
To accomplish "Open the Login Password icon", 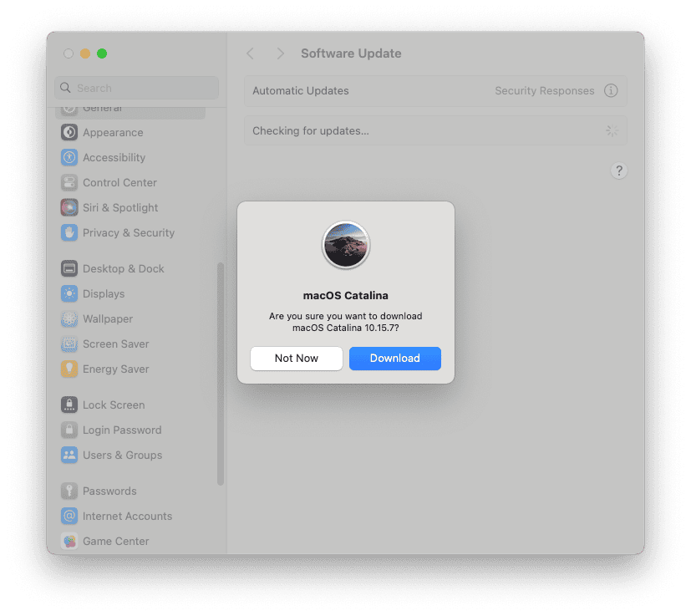I will coord(69,430).
